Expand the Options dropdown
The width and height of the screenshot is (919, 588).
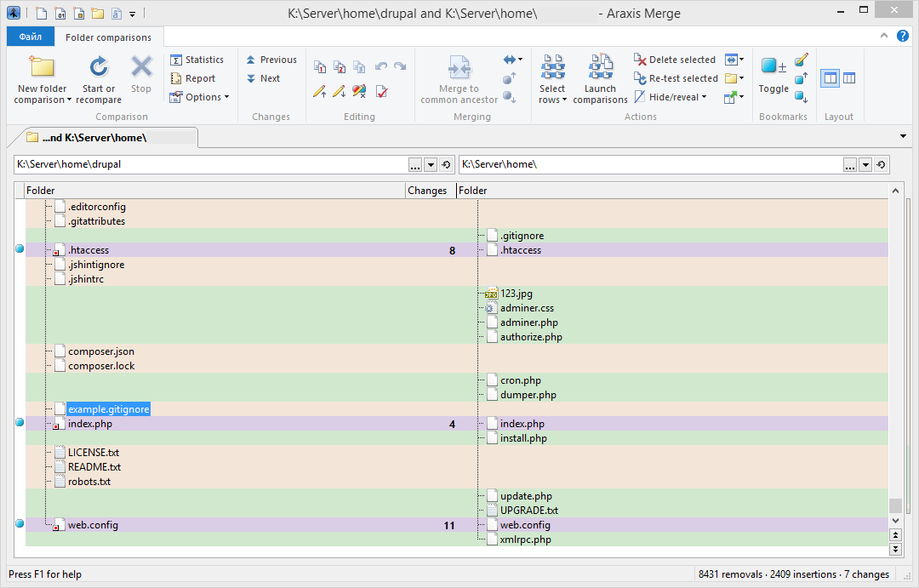pyautogui.click(x=200, y=97)
